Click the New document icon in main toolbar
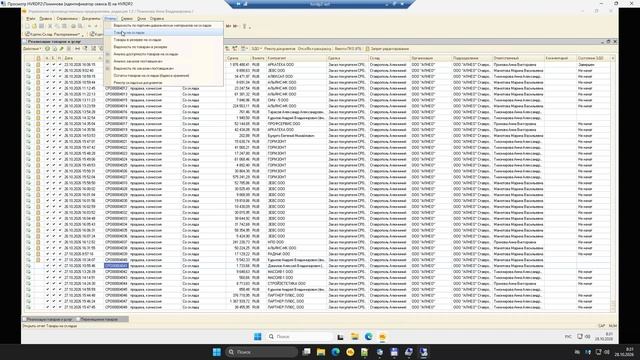The height and width of the screenshot is (360, 640). click(28, 27)
